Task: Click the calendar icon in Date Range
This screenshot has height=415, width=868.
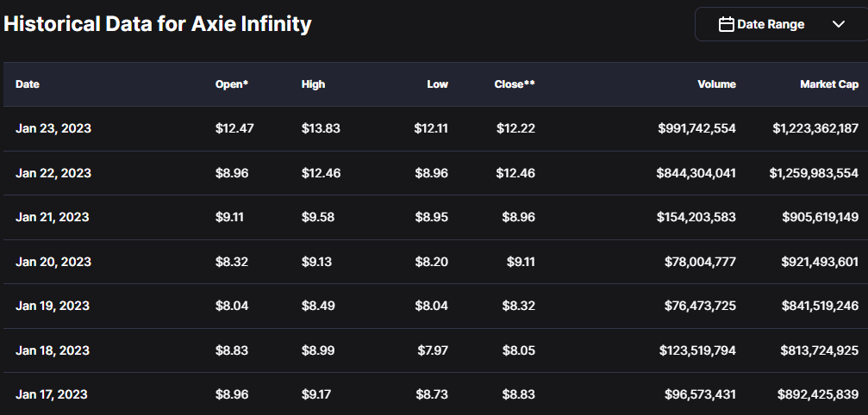Action: (x=726, y=24)
